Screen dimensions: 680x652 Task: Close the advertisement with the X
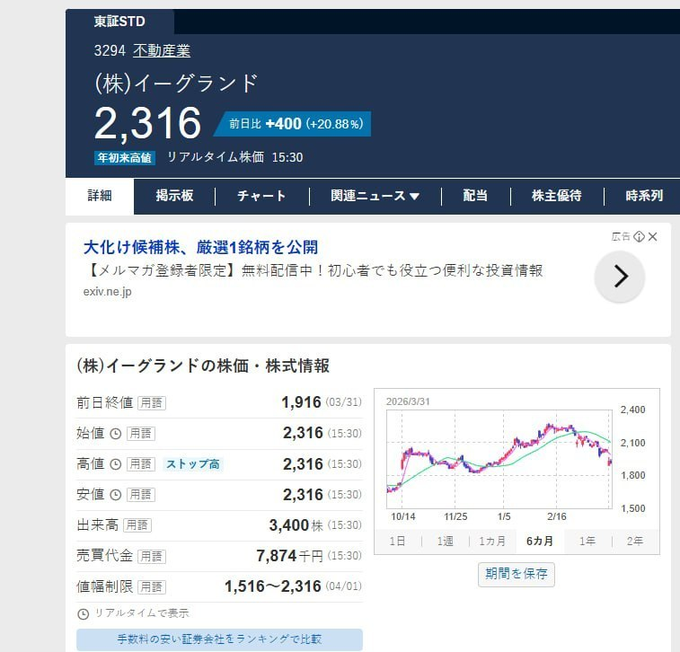(653, 237)
